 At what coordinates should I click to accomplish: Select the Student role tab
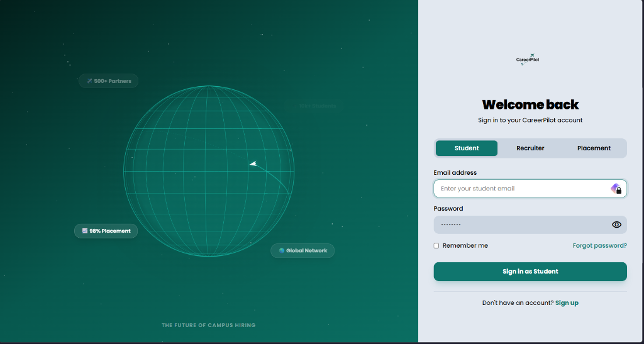point(467,148)
